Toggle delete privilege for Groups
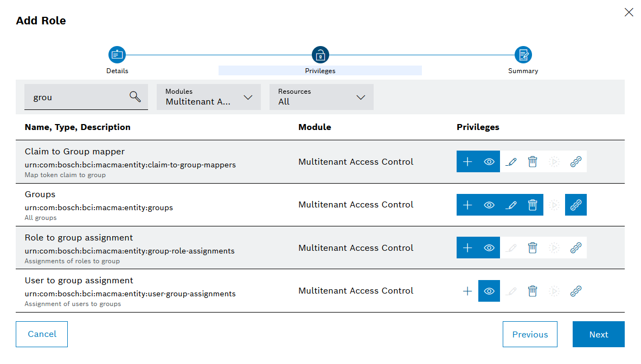 (533, 205)
